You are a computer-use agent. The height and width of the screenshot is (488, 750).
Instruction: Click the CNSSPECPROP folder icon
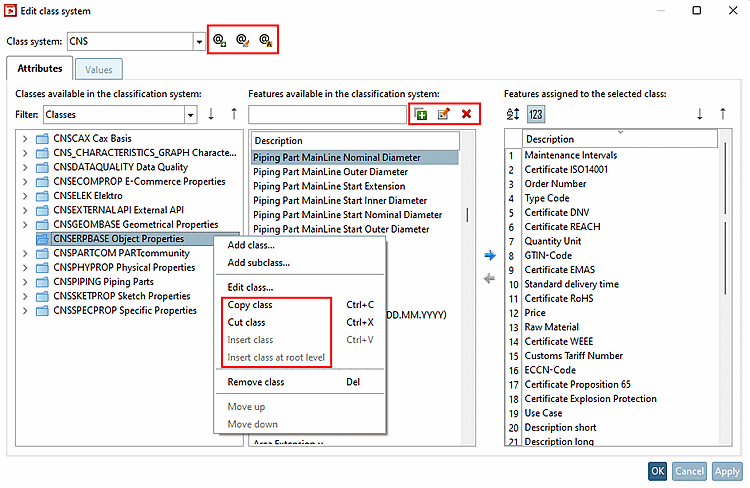tap(43, 311)
